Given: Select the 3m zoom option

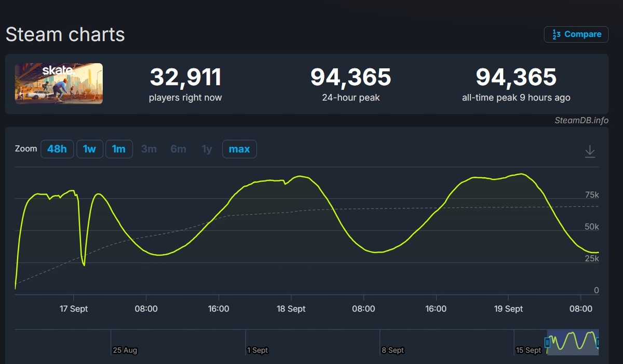Looking at the screenshot, I should tap(149, 149).
